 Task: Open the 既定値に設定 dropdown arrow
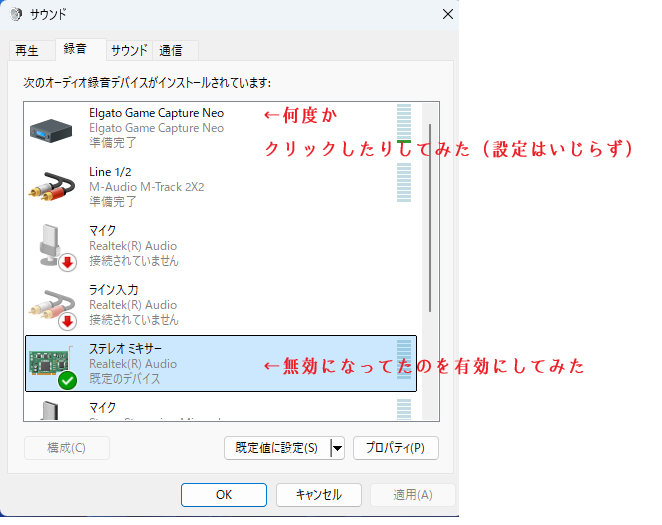tap(337, 448)
